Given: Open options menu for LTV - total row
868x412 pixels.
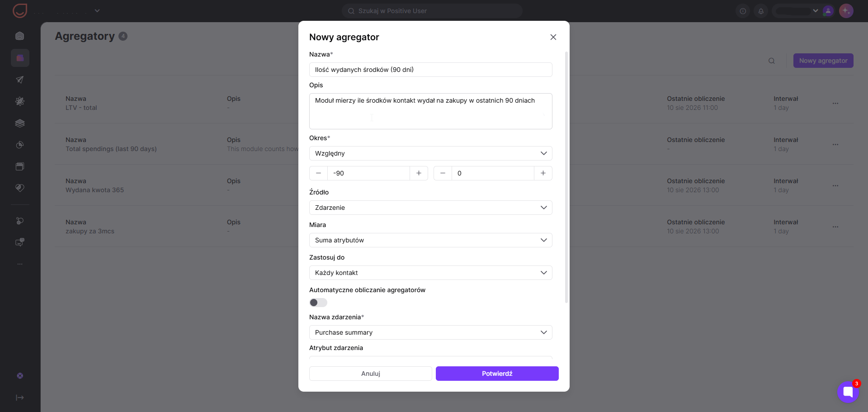Looking at the screenshot, I should (835, 104).
